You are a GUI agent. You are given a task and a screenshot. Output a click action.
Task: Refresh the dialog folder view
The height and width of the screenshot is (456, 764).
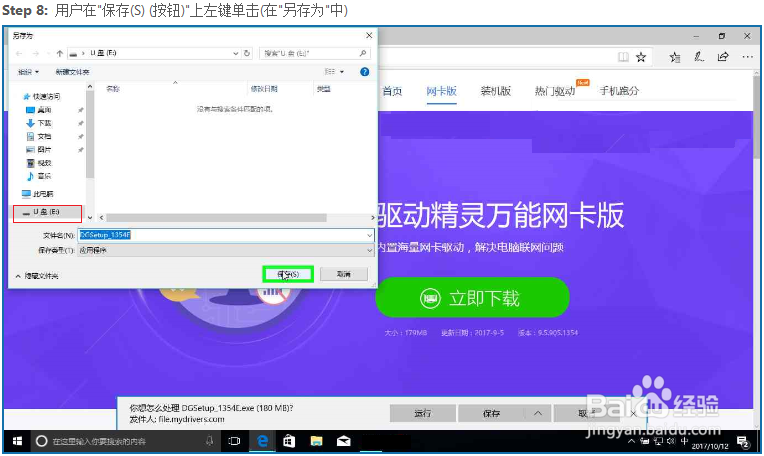(x=247, y=53)
